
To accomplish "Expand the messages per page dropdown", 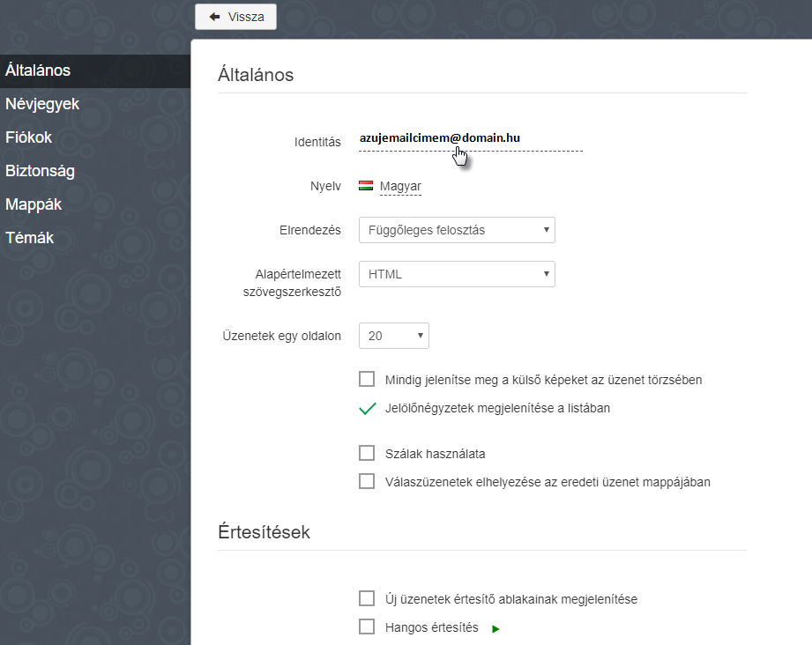I will tap(393, 336).
